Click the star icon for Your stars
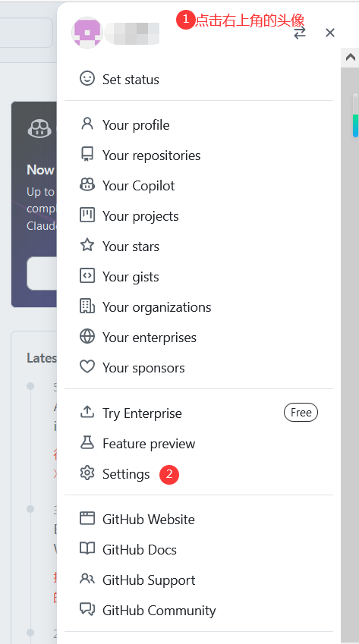 pos(87,245)
